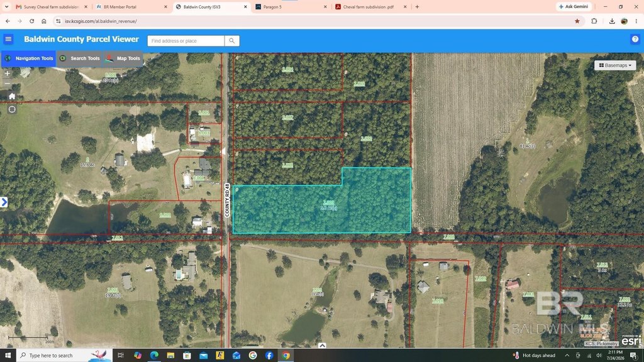Expand the left side panel arrow

click(4, 202)
